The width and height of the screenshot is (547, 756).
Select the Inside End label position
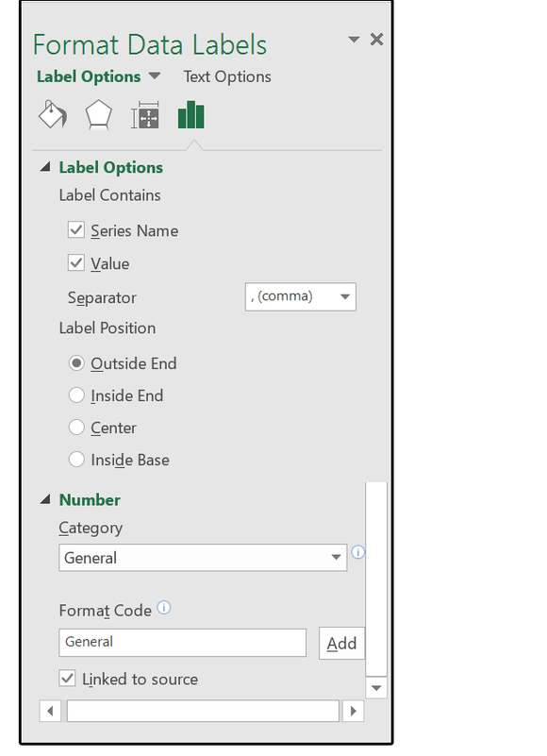[76, 395]
